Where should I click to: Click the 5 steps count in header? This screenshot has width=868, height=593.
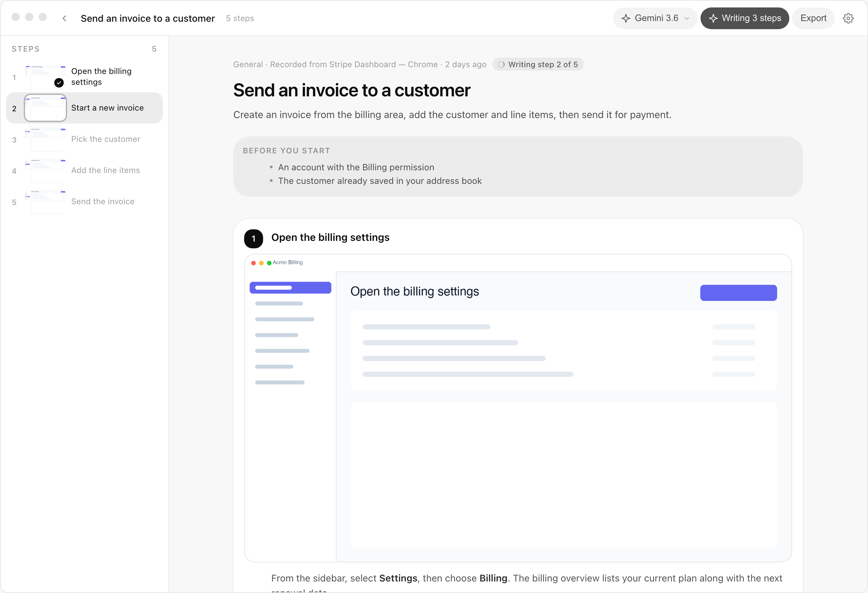pos(240,18)
